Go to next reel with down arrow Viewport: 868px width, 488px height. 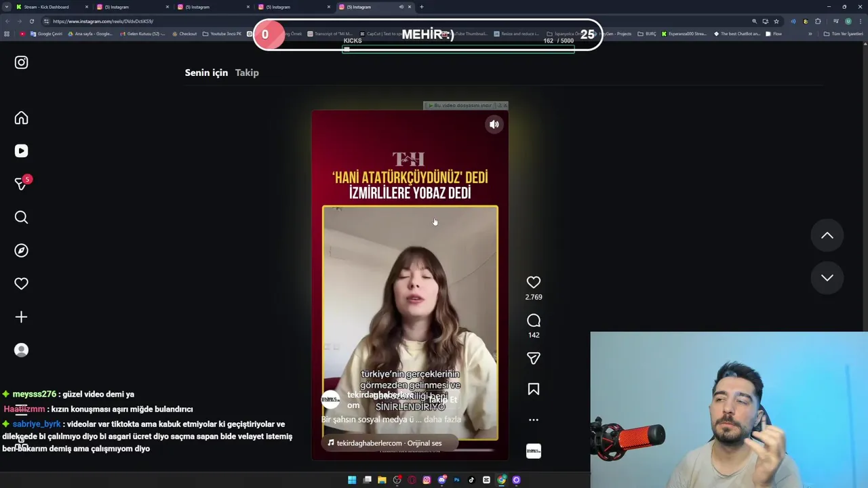click(827, 277)
